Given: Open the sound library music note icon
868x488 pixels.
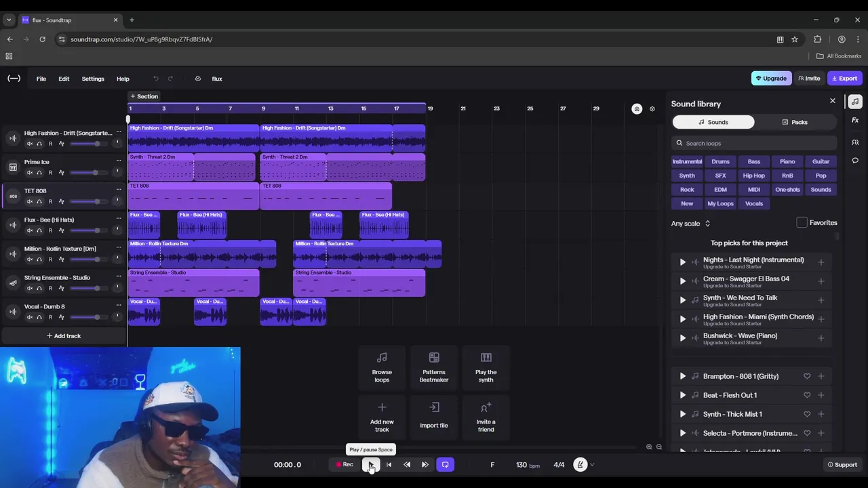Looking at the screenshot, I should [x=855, y=102].
